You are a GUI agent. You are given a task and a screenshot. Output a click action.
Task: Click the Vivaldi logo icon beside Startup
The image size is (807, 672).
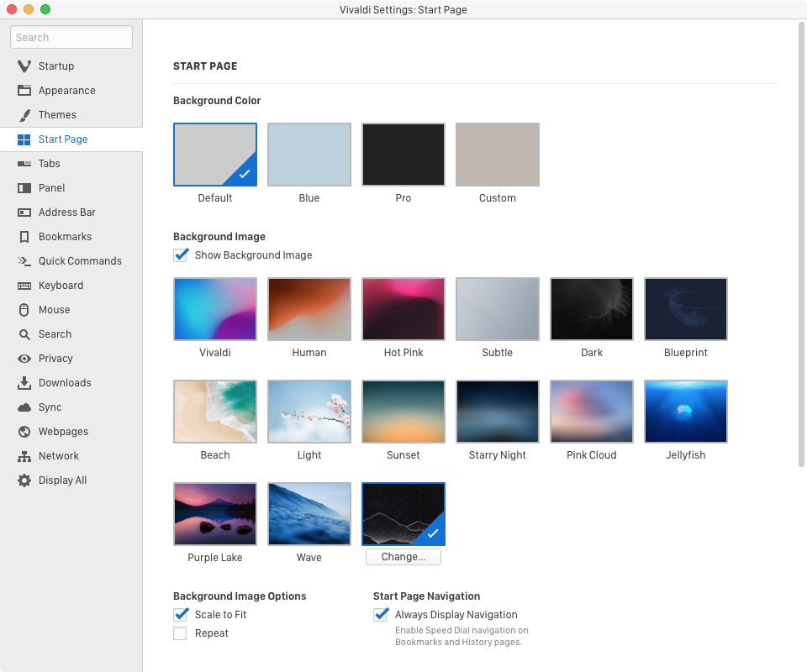24,66
